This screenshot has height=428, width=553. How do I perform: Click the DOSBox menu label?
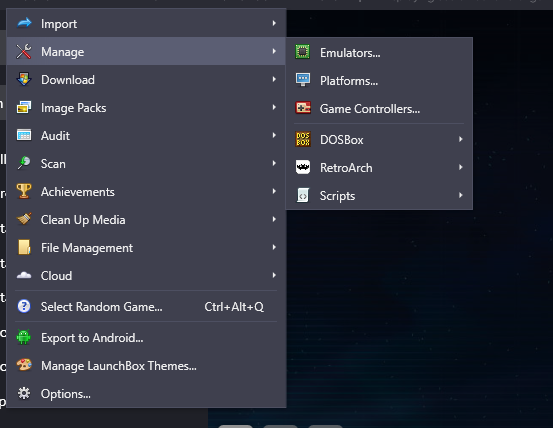pyautogui.click(x=341, y=140)
